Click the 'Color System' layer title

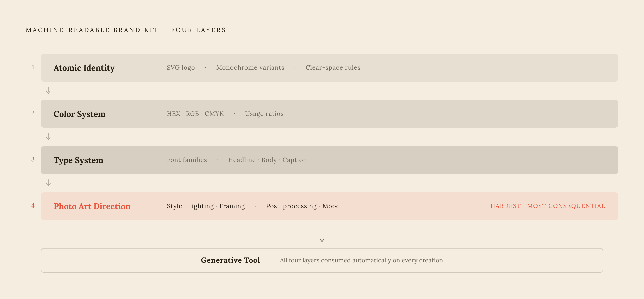(x=79, y=114)
